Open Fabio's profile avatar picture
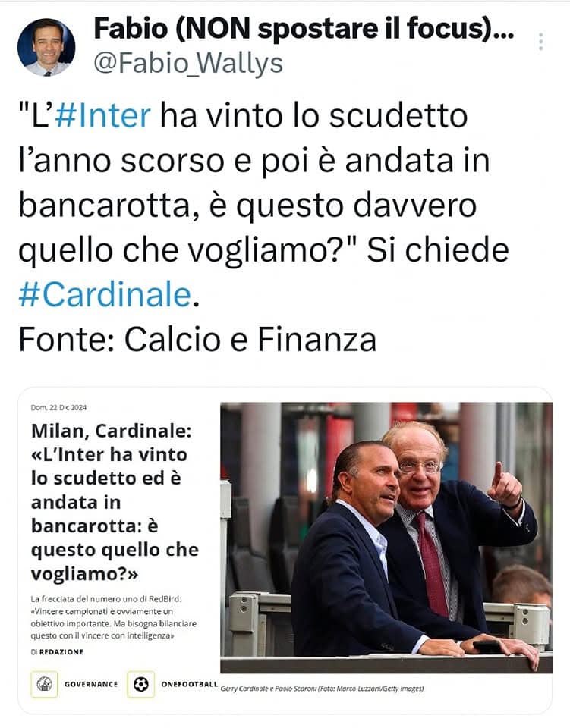This screenshot has width=570, height=728. click(46, 47)
